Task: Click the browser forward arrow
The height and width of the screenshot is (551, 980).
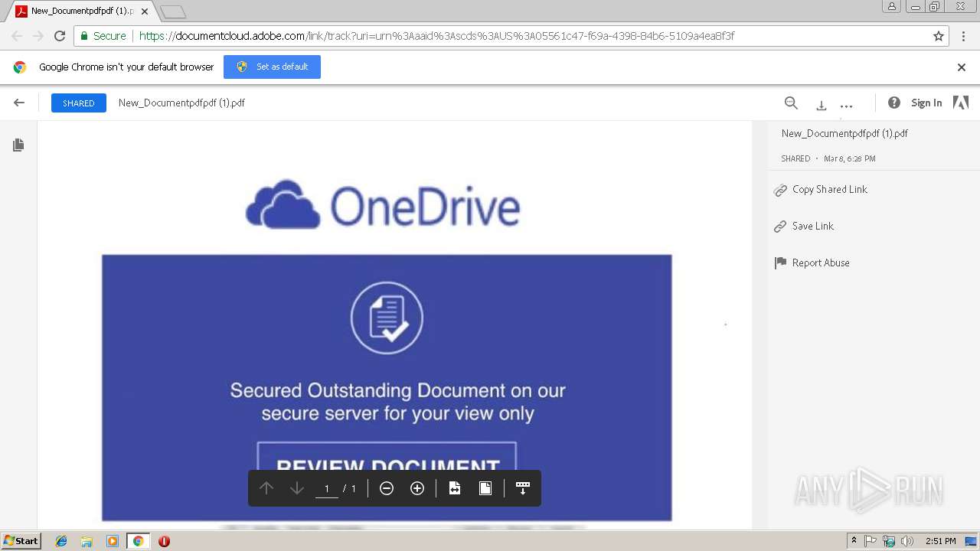Action: point(38,36)
